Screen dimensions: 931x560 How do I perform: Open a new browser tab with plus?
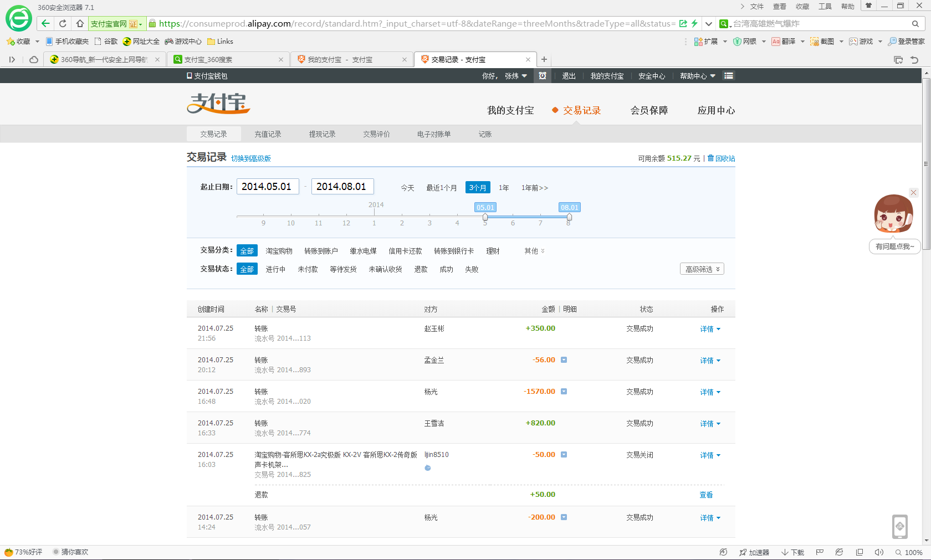click(x=544, y=59)
